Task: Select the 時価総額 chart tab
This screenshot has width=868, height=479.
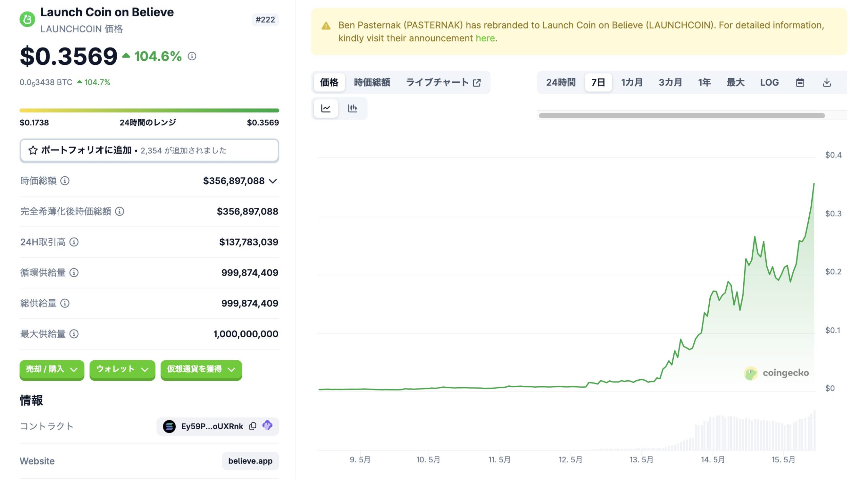Action: pyautogui.click(x=372, y=82)
